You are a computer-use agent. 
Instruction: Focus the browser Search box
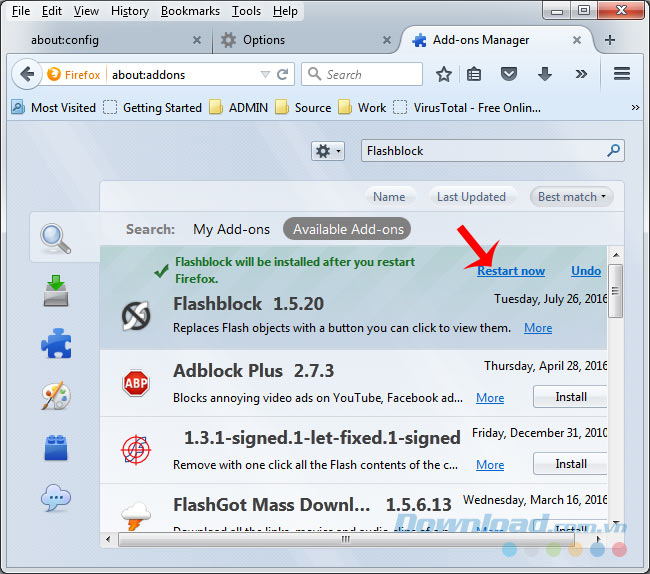(x=362, y=75)
